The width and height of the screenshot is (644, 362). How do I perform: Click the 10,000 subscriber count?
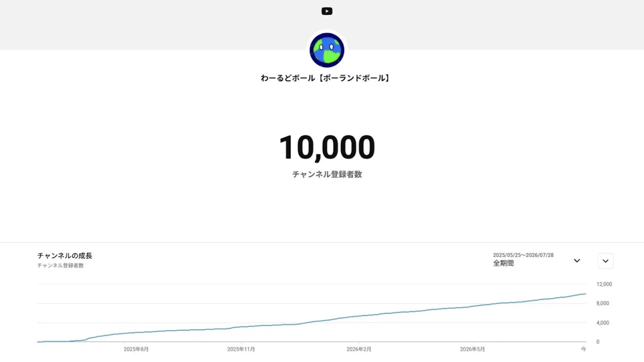point(327,147)
